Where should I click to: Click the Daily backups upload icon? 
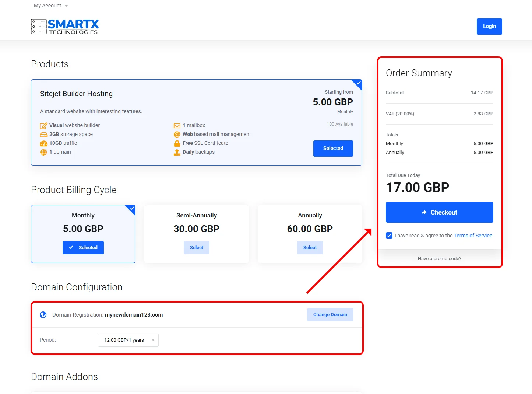[x=177, y=152]
